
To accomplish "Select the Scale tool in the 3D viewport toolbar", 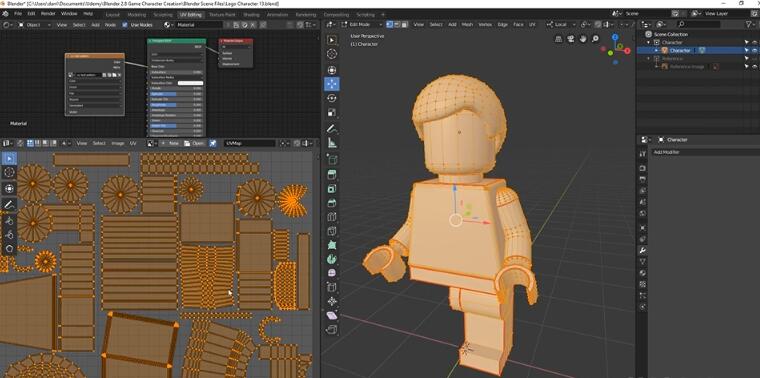I will [332, 113].
